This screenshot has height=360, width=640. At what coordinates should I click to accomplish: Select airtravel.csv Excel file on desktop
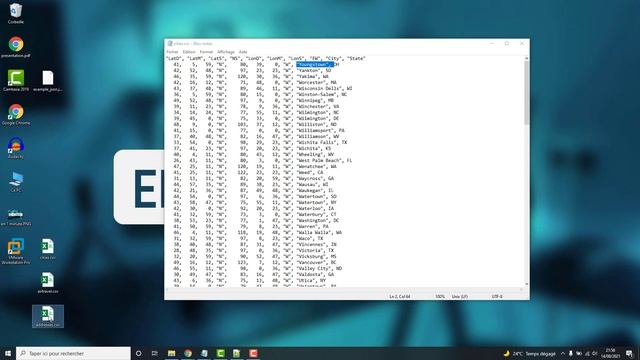47,283
